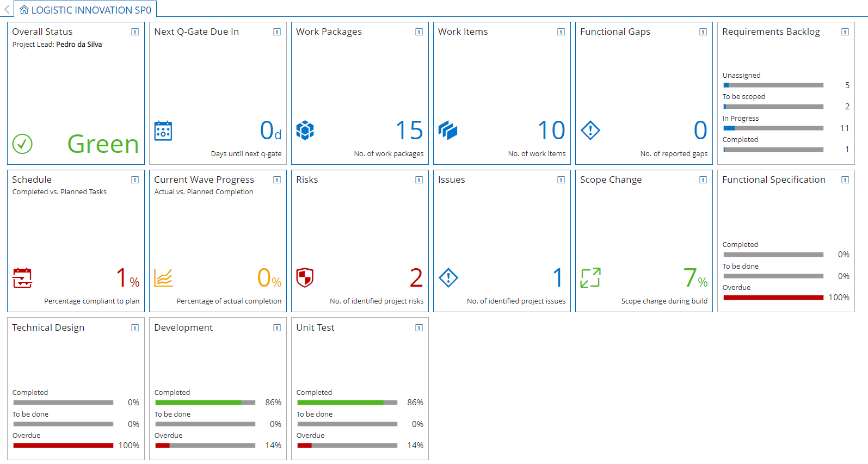Click the Functional Specification Overdue red bar
The height and width of the screenshot is (464, 868).
[773, 298]
